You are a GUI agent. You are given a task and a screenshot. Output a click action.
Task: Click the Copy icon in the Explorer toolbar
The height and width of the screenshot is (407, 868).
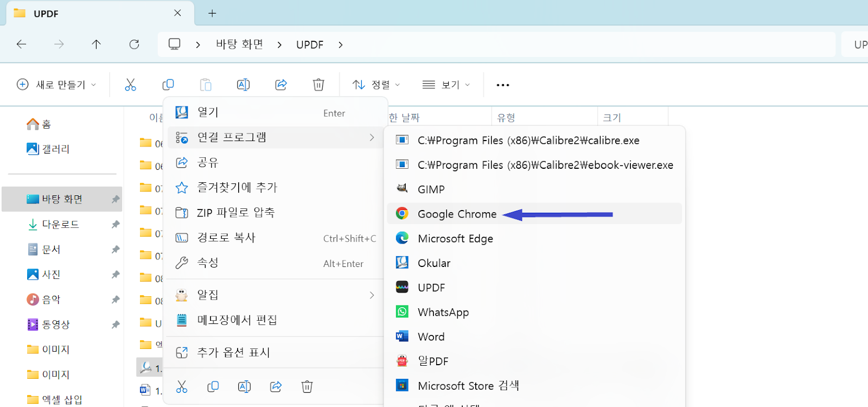pyautogui.click(x=168, y=85)
